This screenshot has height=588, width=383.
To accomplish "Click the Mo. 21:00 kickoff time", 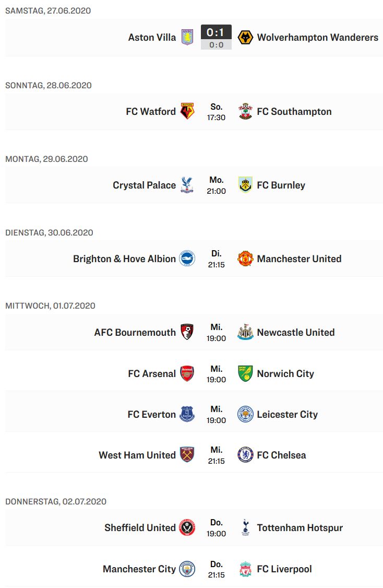I will pyautogui.click(x=216, y=185).
